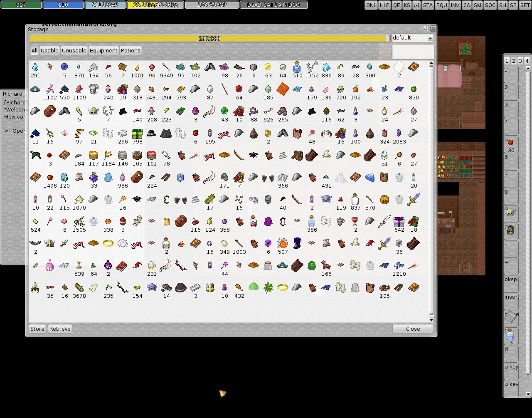Pick the beer mug stack of 231
532x418 pixels.
152,265
